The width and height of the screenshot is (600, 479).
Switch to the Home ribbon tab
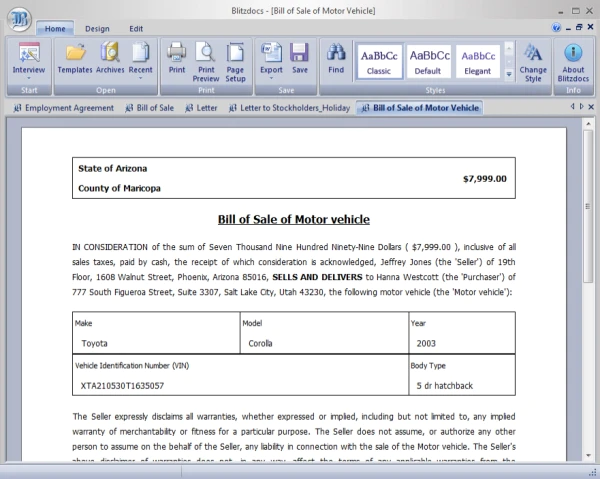click(x=55, y=29)
